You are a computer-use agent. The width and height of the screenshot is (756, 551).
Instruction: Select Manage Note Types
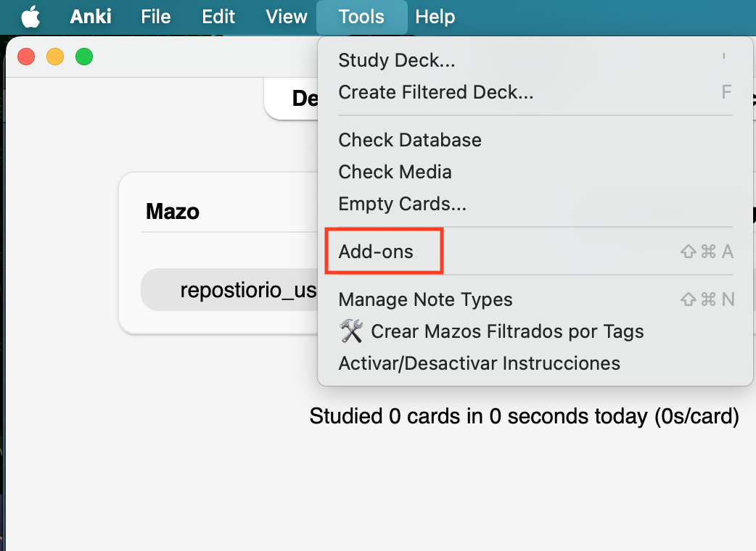pos(426,299)
